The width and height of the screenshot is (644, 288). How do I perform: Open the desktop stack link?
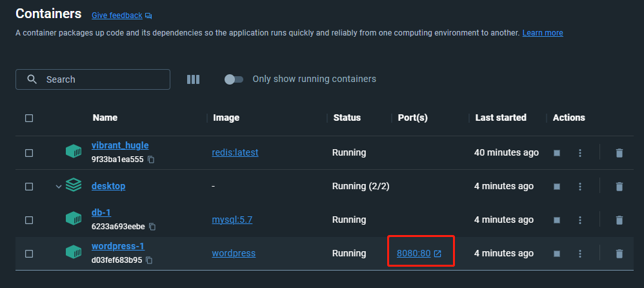pos(108,186)
